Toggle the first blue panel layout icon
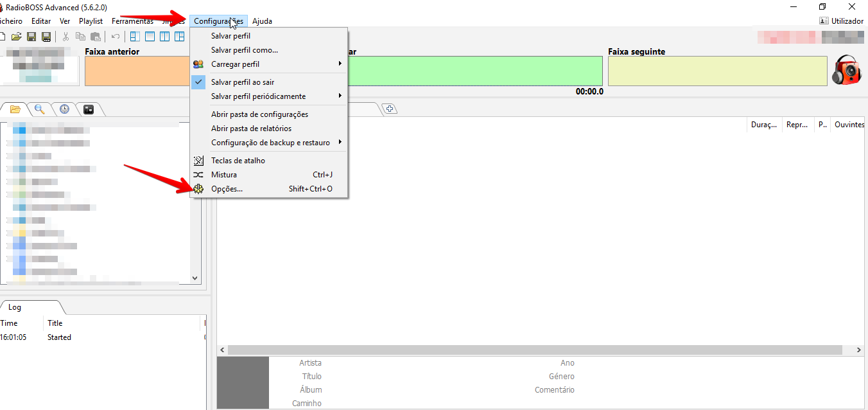Image resolution: width=868 pixels, height=410 pixels. tap(135, 37)
